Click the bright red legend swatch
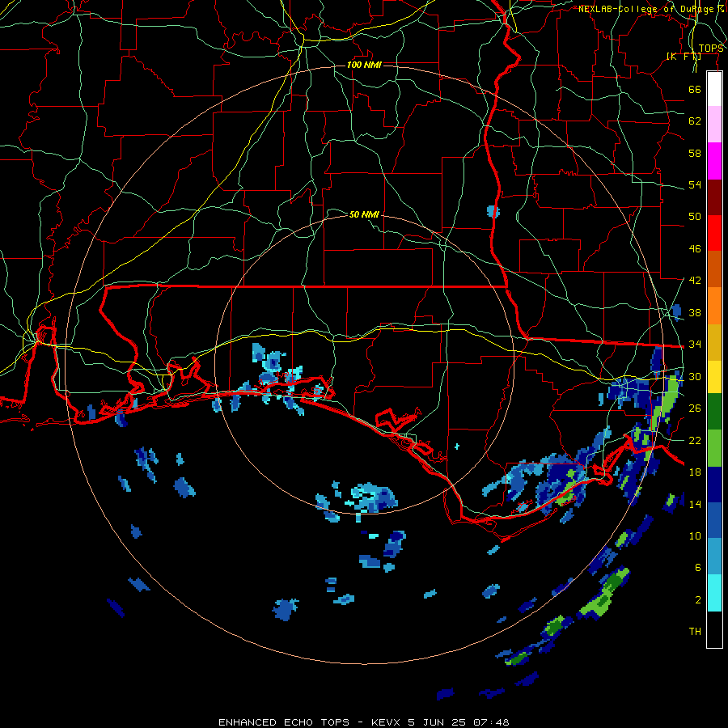This screenshot has height=728, width=728. [714, 233]
